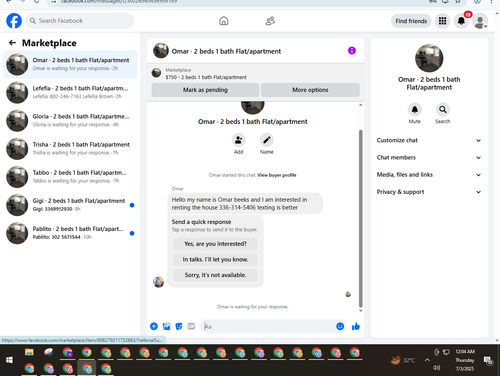This screenshot has width=500, height=376.
Task: Expand Media, files and links section
Action: [x=429, y=175]
